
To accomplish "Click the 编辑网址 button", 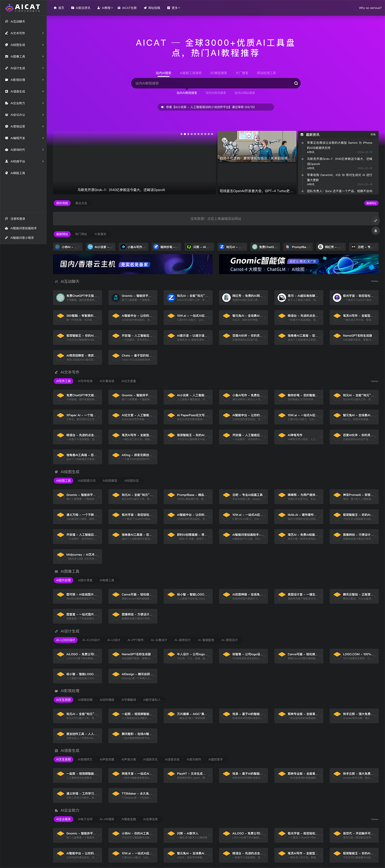I will [371, 203].
